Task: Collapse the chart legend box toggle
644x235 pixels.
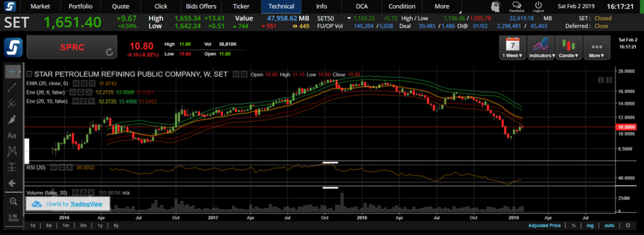Action: coord(29,75)
